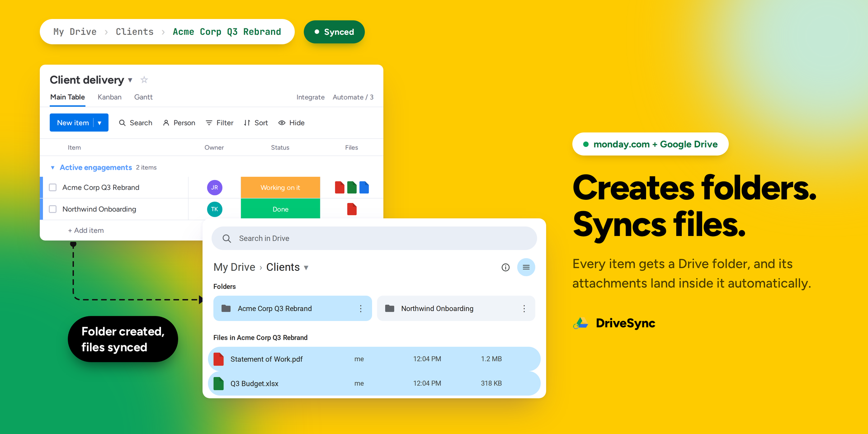
Task: Switch to the Kanban tab
Action: (x=109, y=97)
